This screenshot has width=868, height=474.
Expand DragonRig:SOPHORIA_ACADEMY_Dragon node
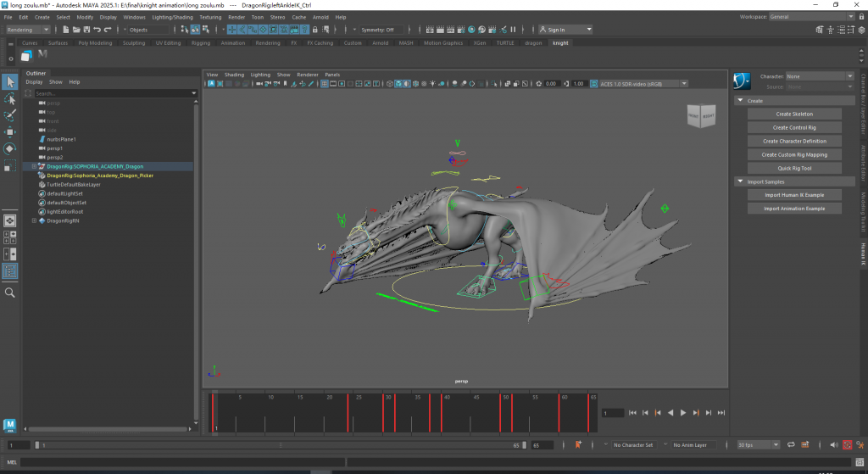click(x=34, y=166)
